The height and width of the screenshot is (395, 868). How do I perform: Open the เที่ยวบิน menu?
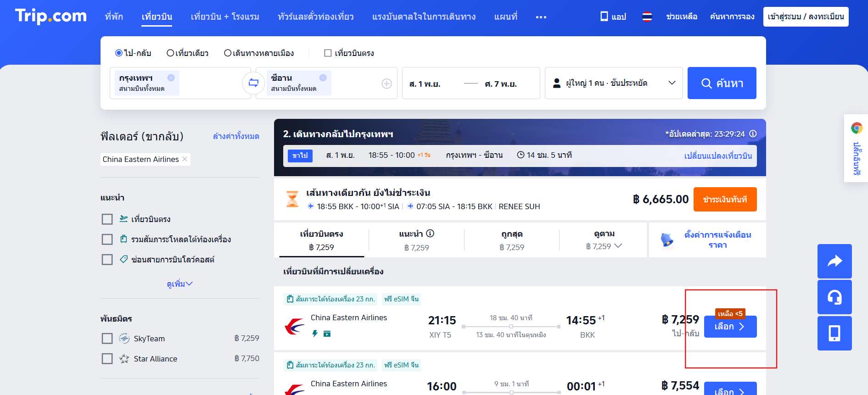click(x=157, y=17)
